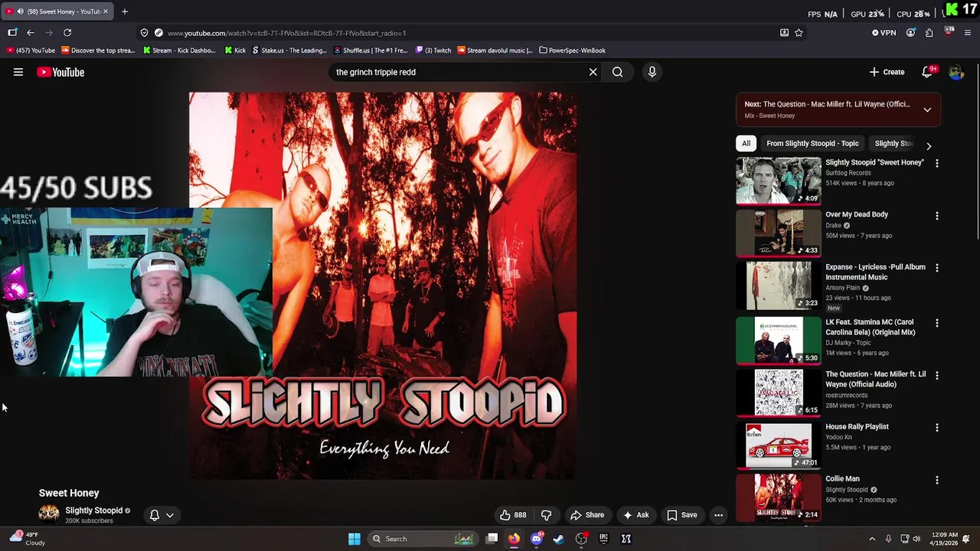This screenshot has width=980, height=551.
Task: Open Expanse - Lyricless video thumbnail
Action: coord(778,286)
